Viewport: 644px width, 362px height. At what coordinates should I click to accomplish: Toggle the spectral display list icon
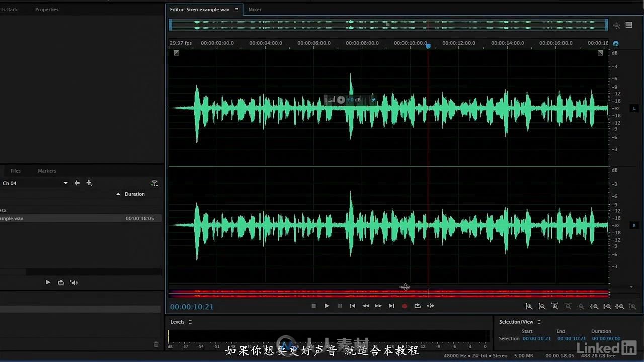(x=629, y=25)
